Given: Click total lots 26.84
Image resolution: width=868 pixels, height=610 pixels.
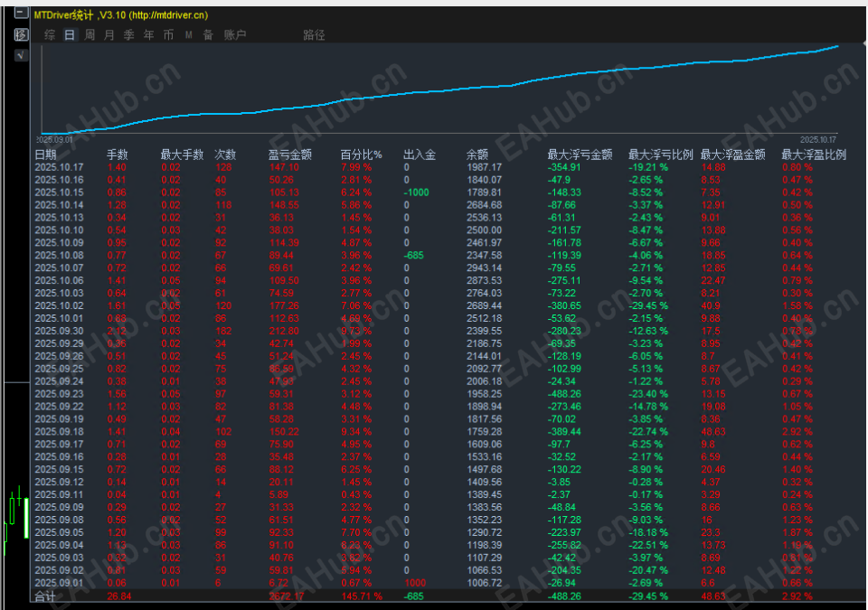Looking at the screenshot, I should (119, 596).
